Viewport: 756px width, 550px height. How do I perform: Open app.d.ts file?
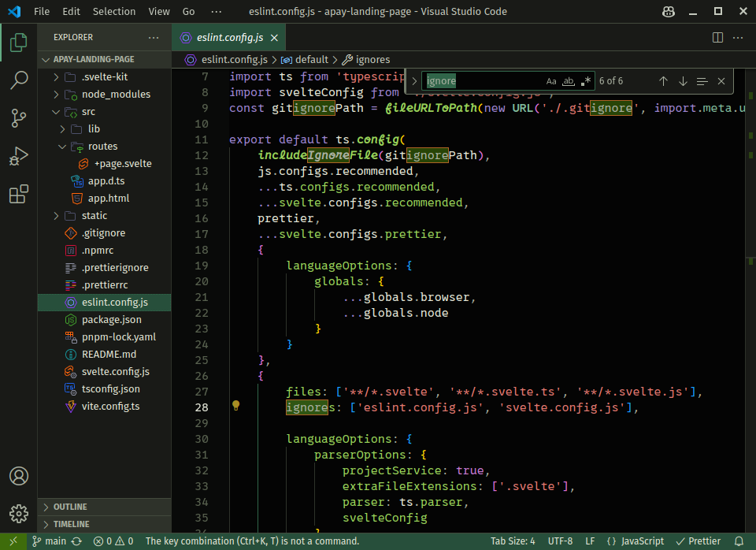pyautogui.click(x=105, y=181)
